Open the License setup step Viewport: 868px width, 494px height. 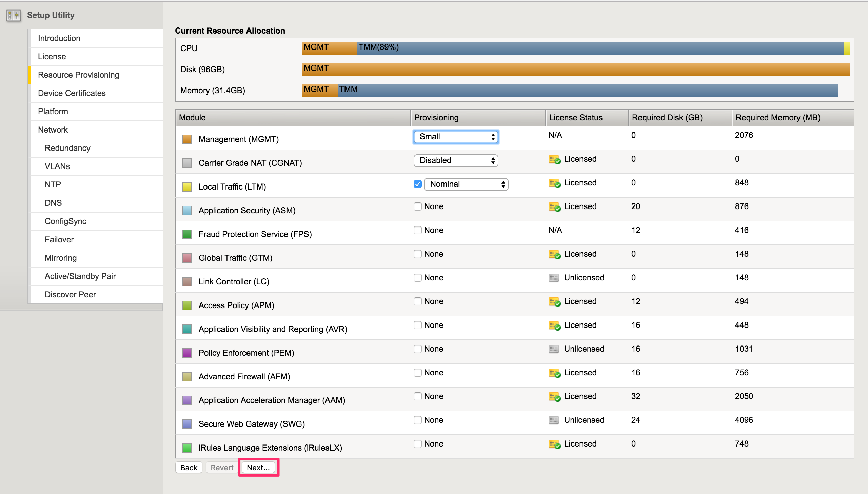(x=97, y=57)
